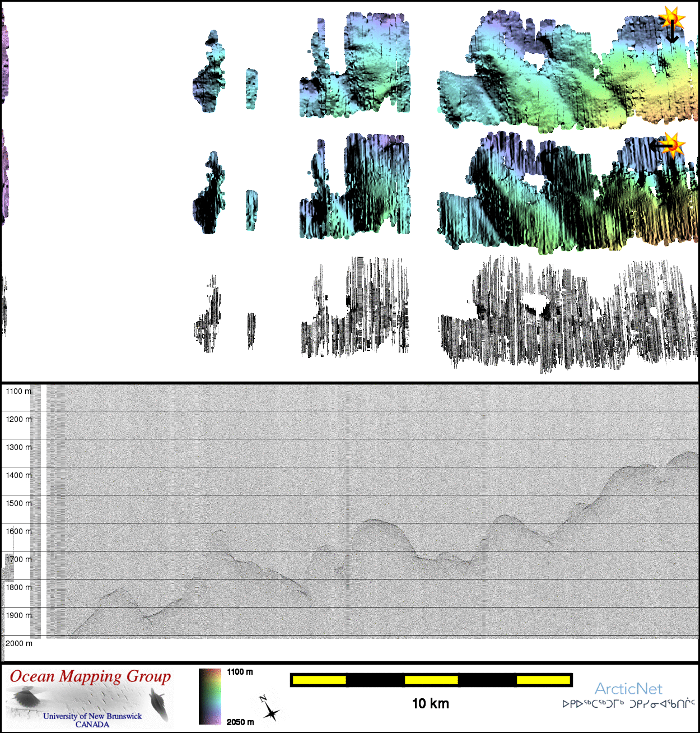700x733 pixels.
Task: Open the Ocean Mapping Group title
Action: pyautogui.click(x=90, y=676)
